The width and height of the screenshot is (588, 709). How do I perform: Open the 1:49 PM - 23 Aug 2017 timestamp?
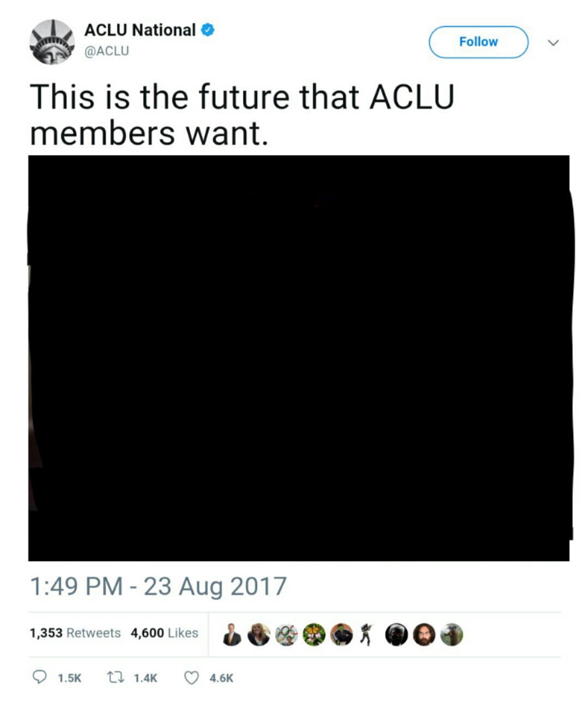(x=158, y=586)
